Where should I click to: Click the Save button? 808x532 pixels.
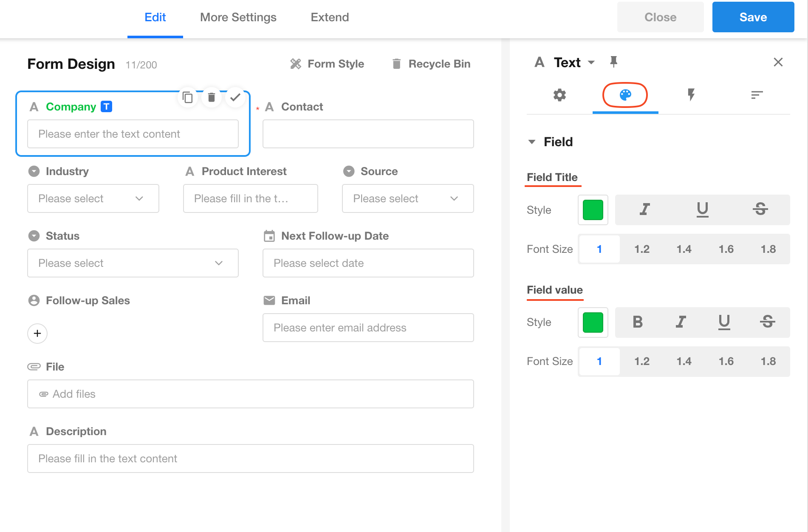(x=753, y=17)
